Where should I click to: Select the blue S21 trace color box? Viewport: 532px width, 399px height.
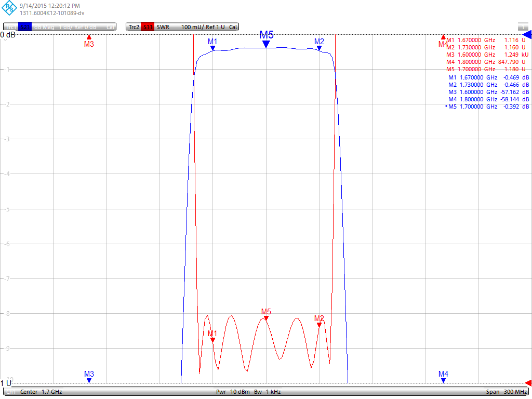point(25,27)
